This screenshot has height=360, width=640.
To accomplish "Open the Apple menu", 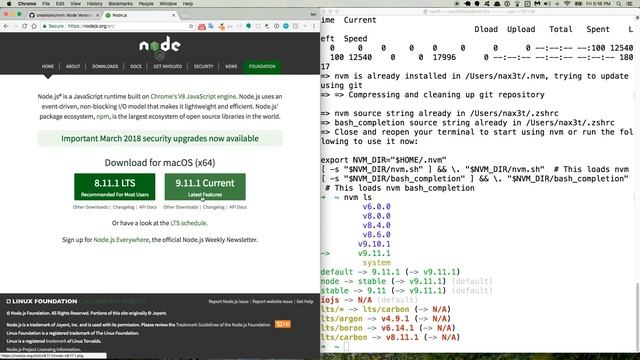I will 8,4.
